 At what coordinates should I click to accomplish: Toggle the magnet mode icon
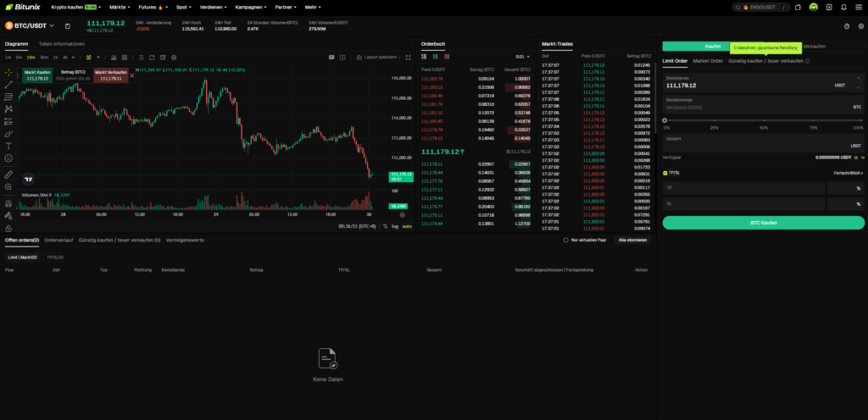[x=8, y=203]
